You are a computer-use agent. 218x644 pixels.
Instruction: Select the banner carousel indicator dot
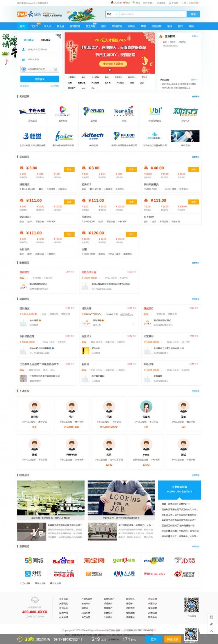click(110, 70)
